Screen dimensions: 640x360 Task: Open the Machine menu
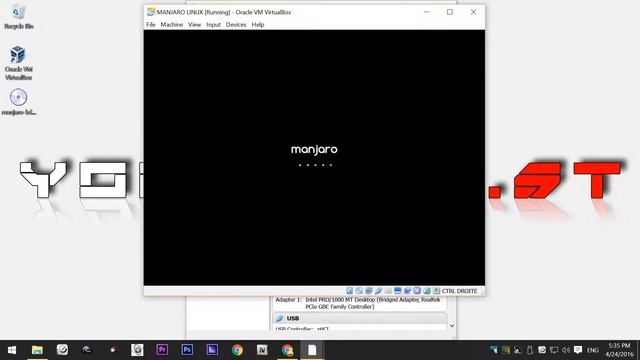point(171,24)
